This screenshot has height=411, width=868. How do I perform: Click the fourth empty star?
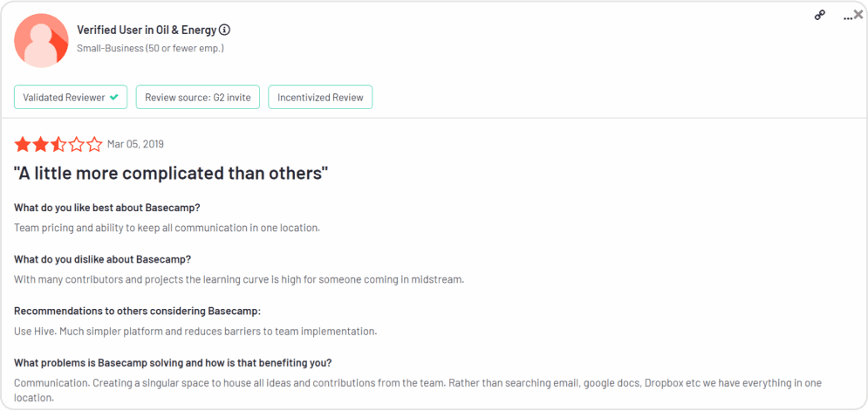tap(77, 145)
